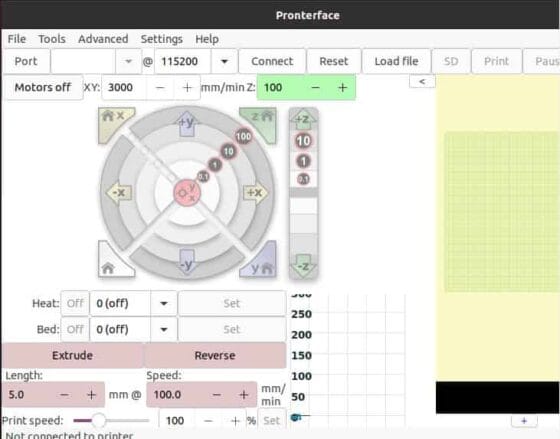Increase Z feedrate with plus

click(342, 88)
